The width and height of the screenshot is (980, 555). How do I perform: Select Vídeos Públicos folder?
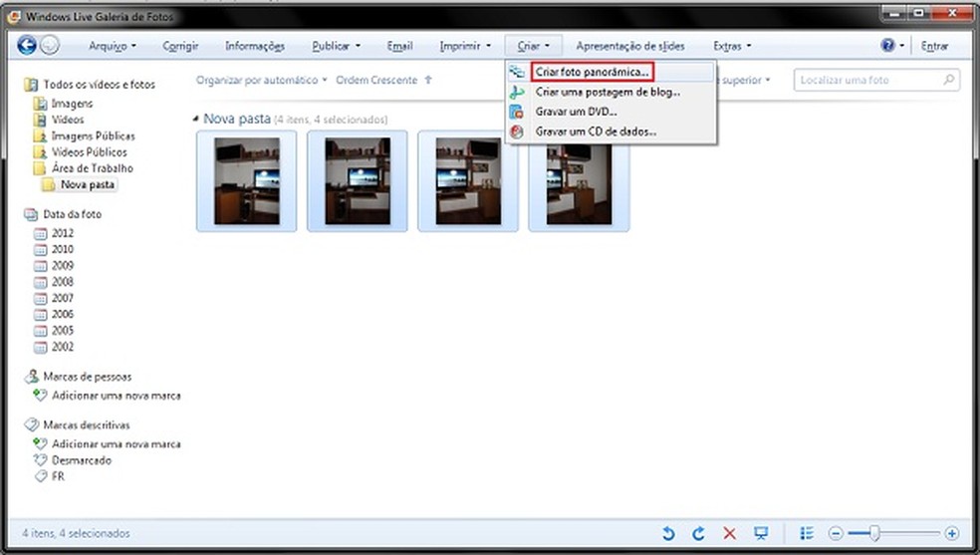point(89,151)
